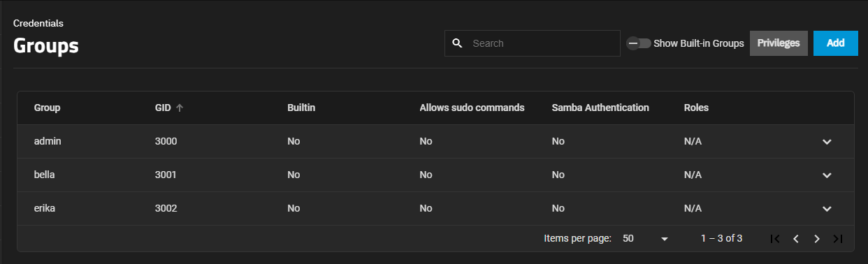Go to previous page arrow
This screenshot has height=264, width=868.
coord(795,239)
